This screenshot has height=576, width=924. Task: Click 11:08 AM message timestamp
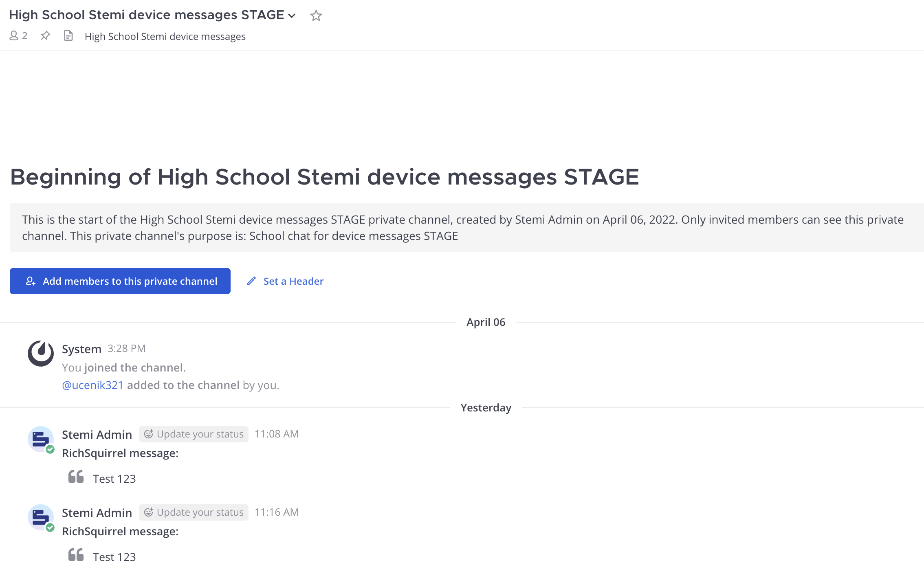tap(277, 434)
